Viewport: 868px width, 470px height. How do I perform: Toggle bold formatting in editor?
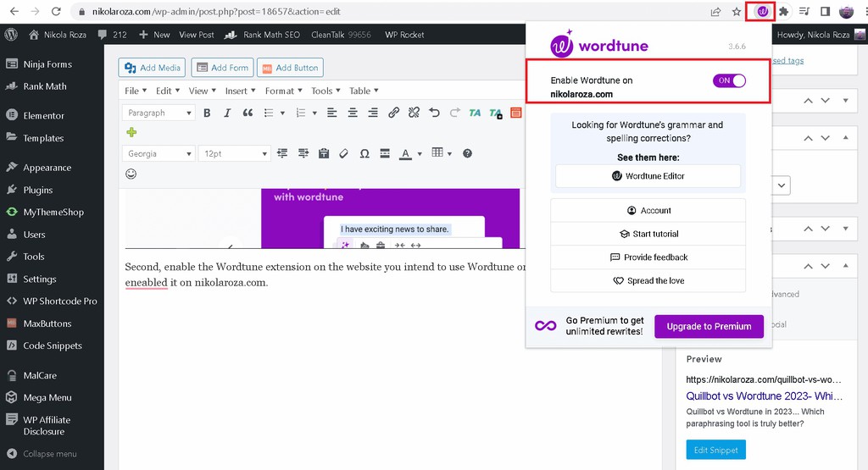207,113
